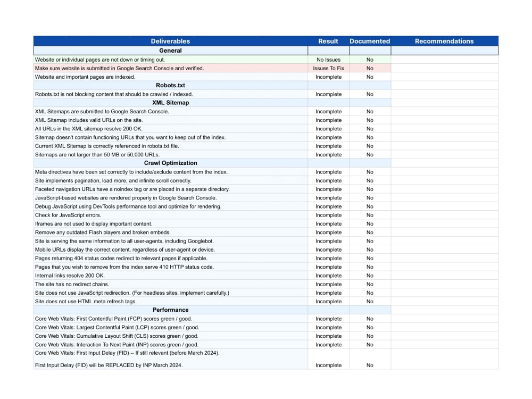Select Incomplete result for 'Website and important pages are indexed'

[x=328, y=77]
